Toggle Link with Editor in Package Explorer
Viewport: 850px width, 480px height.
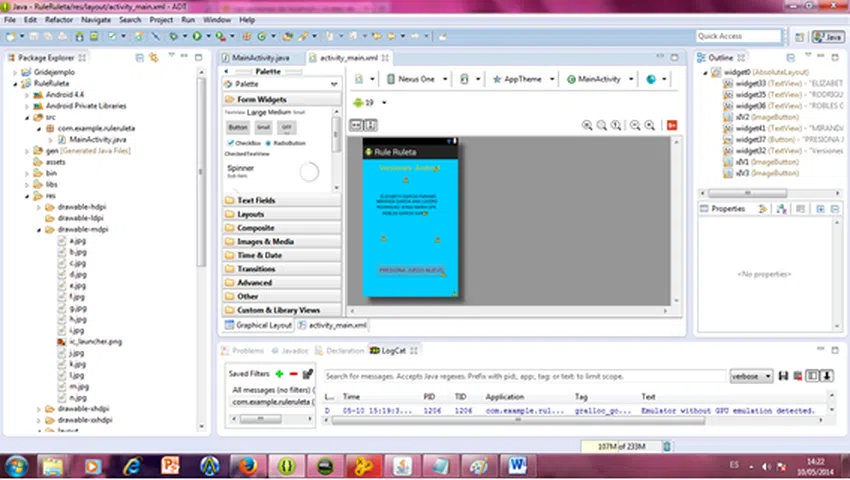pos(154,57)
